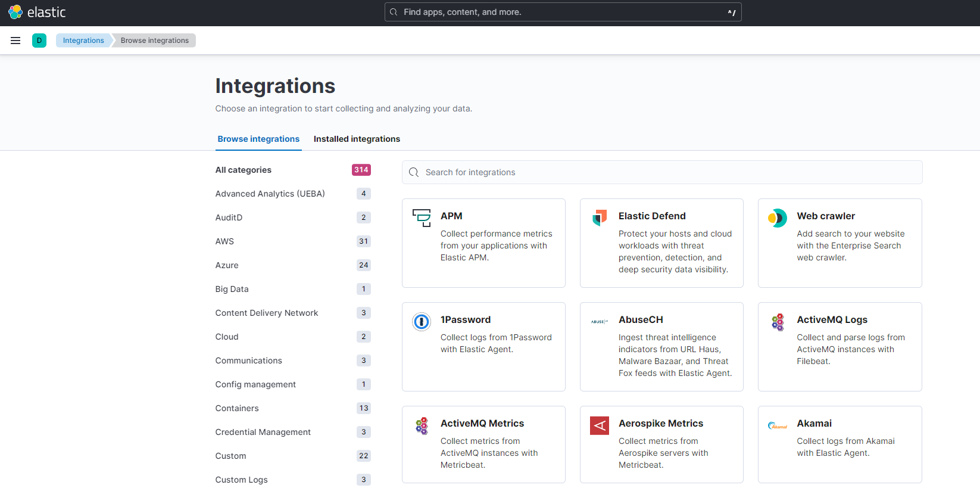This screenshot has height=491, width=980.
Task: Select the Cloud category
Action: point(227,337)
